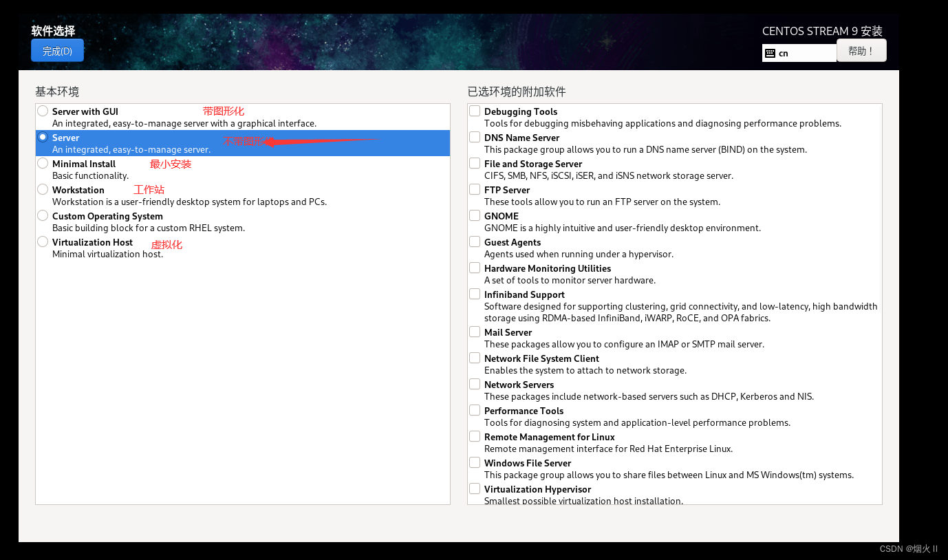This screenshot has height=560, width=948.
Task: Enable File and Storage Server software
Action: click(474, 162)
